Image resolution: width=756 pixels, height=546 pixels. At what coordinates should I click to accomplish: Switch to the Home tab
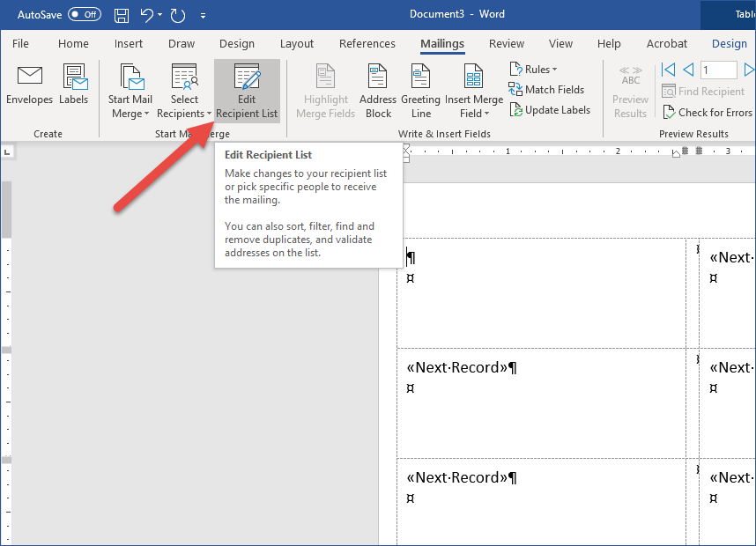(73, 43)
